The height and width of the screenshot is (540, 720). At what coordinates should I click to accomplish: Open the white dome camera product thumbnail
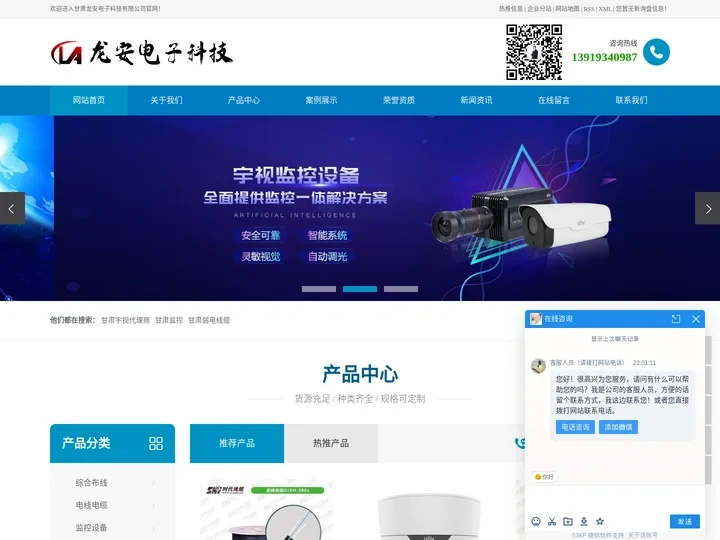click(429, 516)
